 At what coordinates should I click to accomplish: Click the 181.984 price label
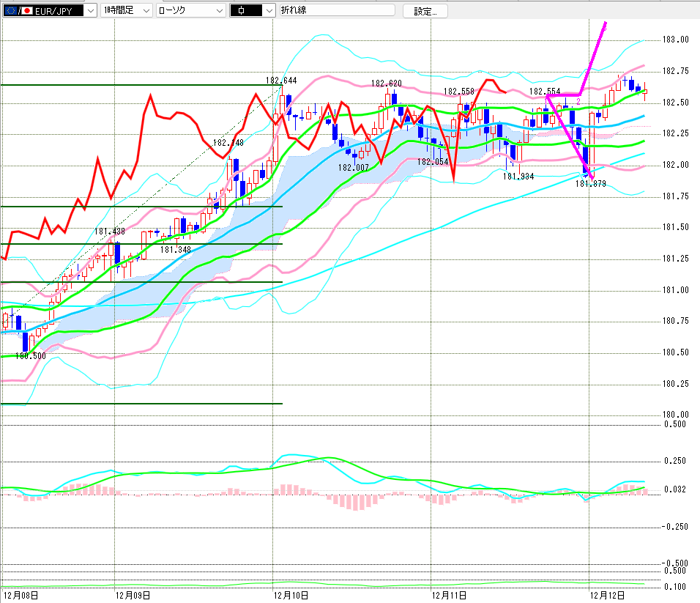(x=518, y=177)
